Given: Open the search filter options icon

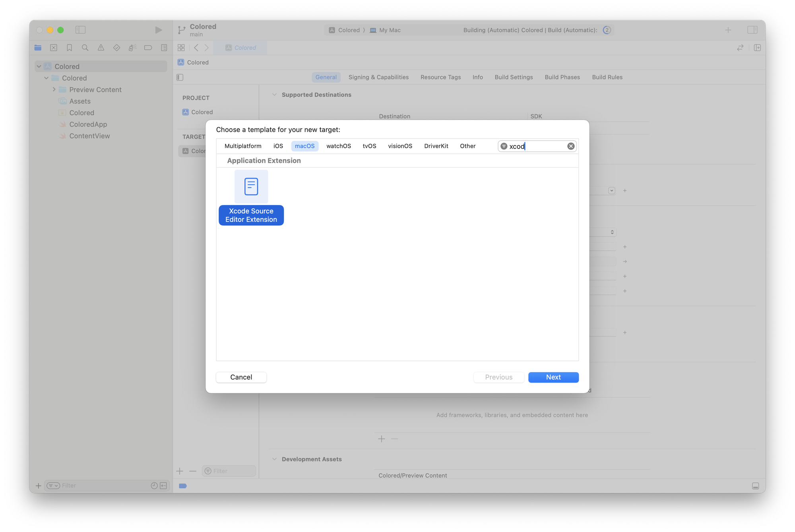Looking at the screenshot, I should 504,146.
